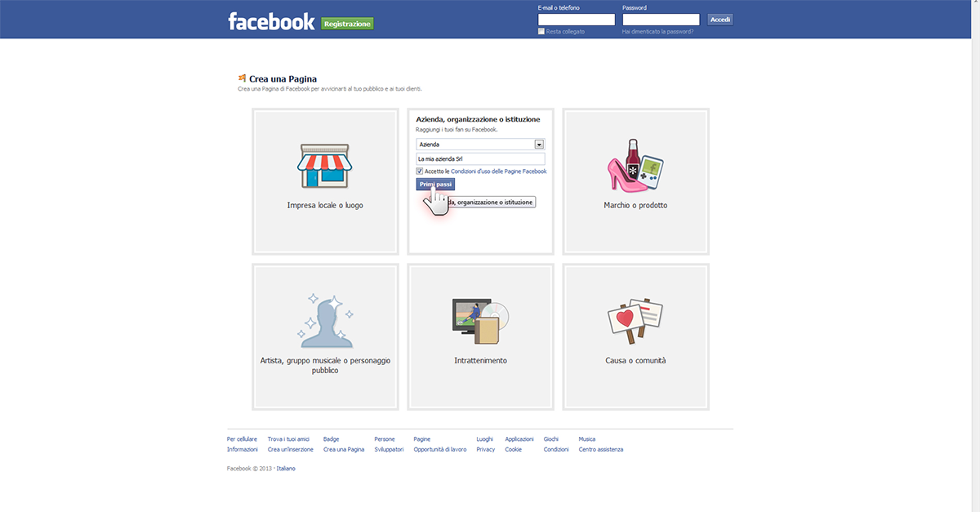Open the Persone footer link

click(x=385, y=439)
